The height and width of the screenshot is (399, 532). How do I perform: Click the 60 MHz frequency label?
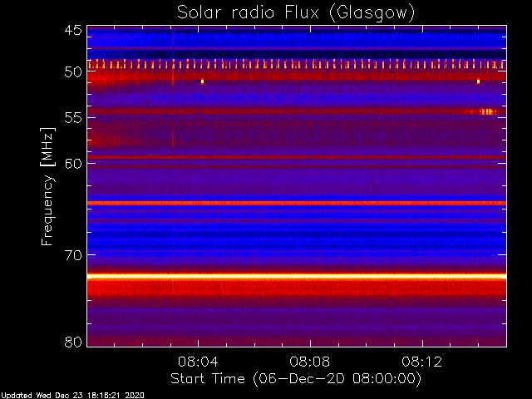click(x=73, y=164)
